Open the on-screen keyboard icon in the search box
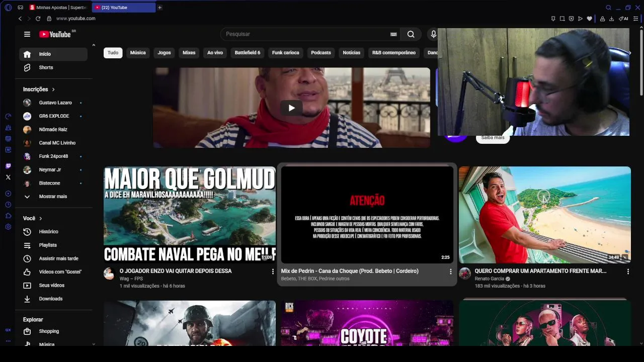Viewport: 644px width, 362px height. pyautogui.click(x=393, y=34)
